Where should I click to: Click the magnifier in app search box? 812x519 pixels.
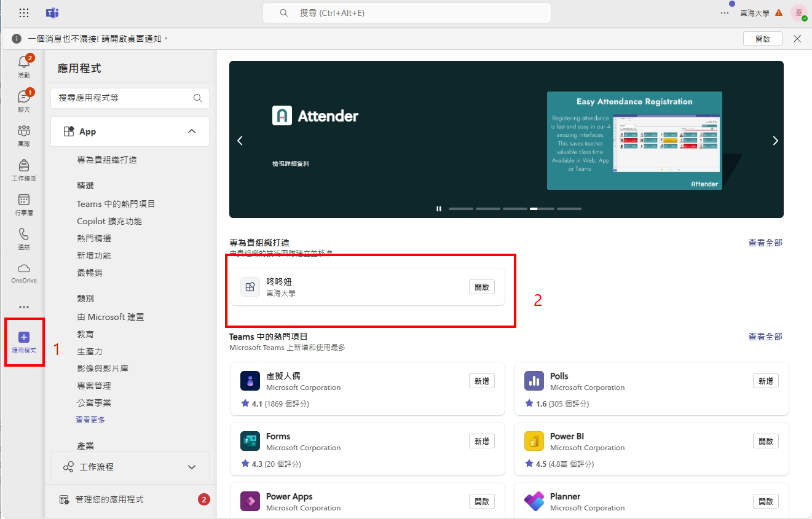198,98
